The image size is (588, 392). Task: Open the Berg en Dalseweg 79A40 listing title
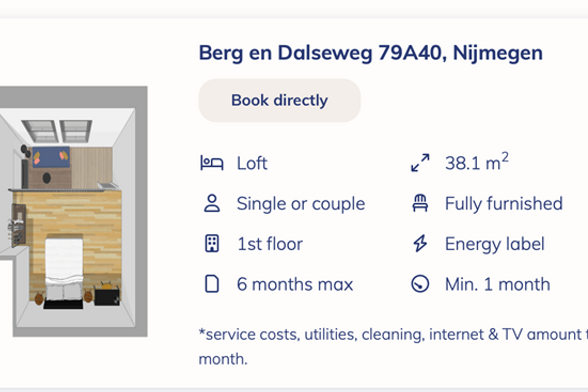(370, 53)
